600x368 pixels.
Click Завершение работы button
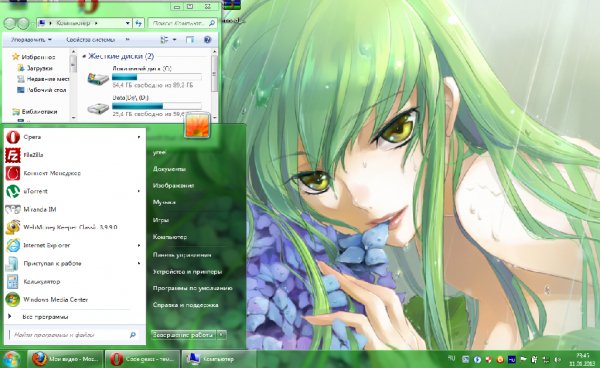[183, 335]
